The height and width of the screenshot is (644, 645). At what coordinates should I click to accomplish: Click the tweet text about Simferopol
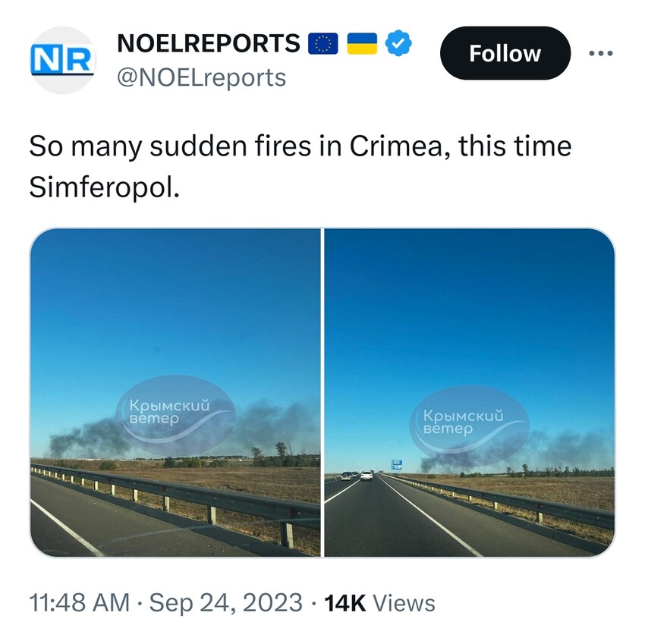point(300,167)
